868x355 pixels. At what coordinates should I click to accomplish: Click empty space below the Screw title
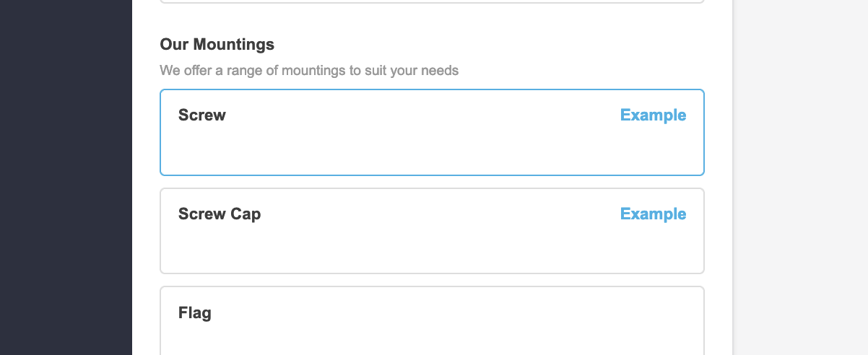coord(361,152)
